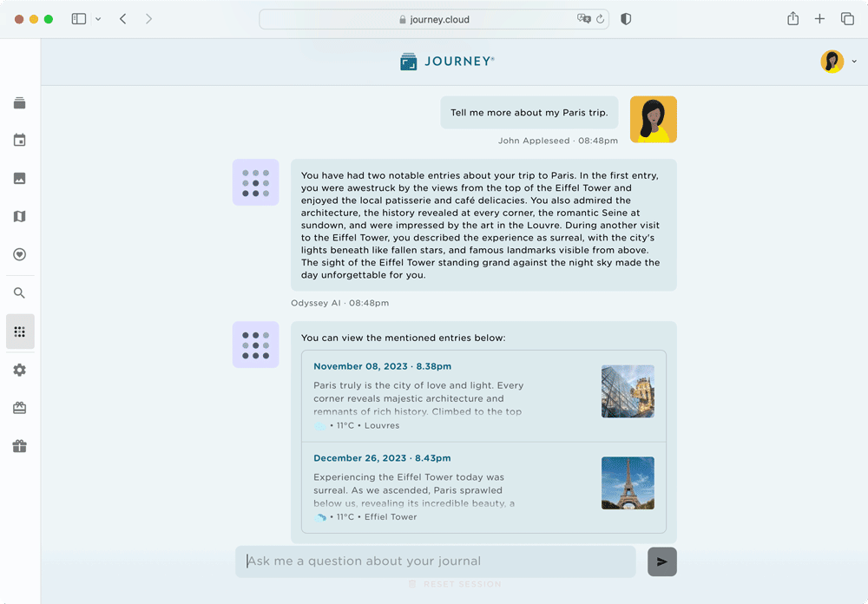Select the places heart icon
This screenshot has width=868, height=604.
pyautogui.click(x=19, y=254)
